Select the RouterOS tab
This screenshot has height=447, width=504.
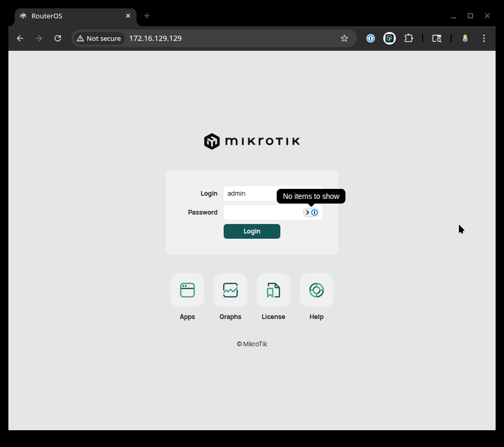pos(76,16)
